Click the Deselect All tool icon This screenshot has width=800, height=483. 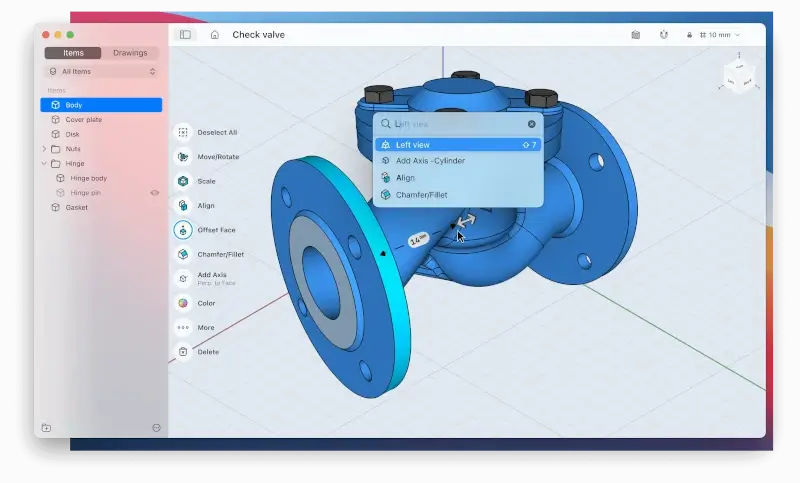coord(183,132)
